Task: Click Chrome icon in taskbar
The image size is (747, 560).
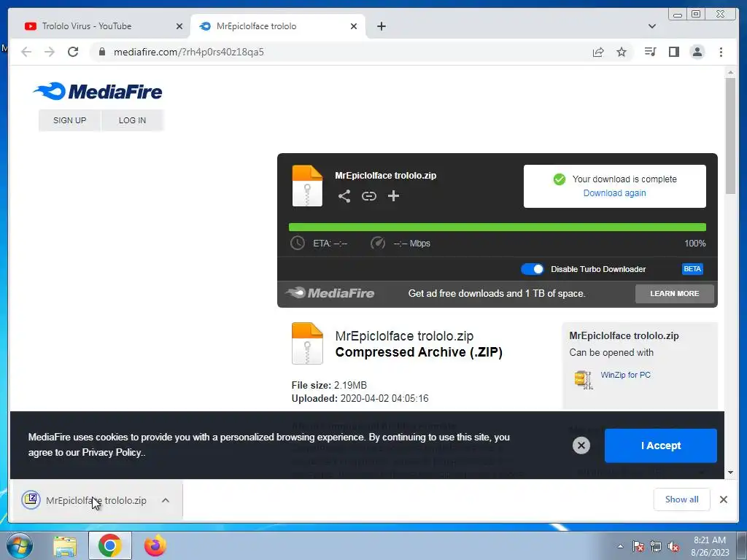Action: [x=109, y=545]
